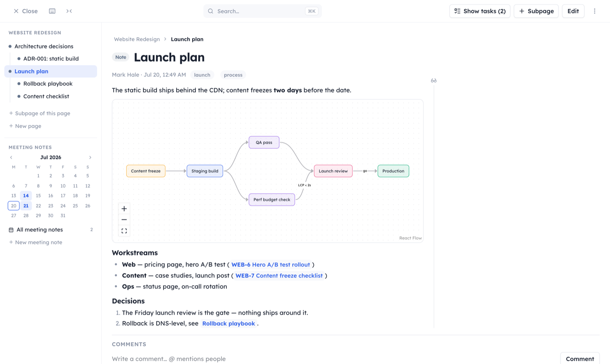The image size is (610, 364).
Task: Click the keyboard shortcuts icon
Action: click(x=52, y=11)
